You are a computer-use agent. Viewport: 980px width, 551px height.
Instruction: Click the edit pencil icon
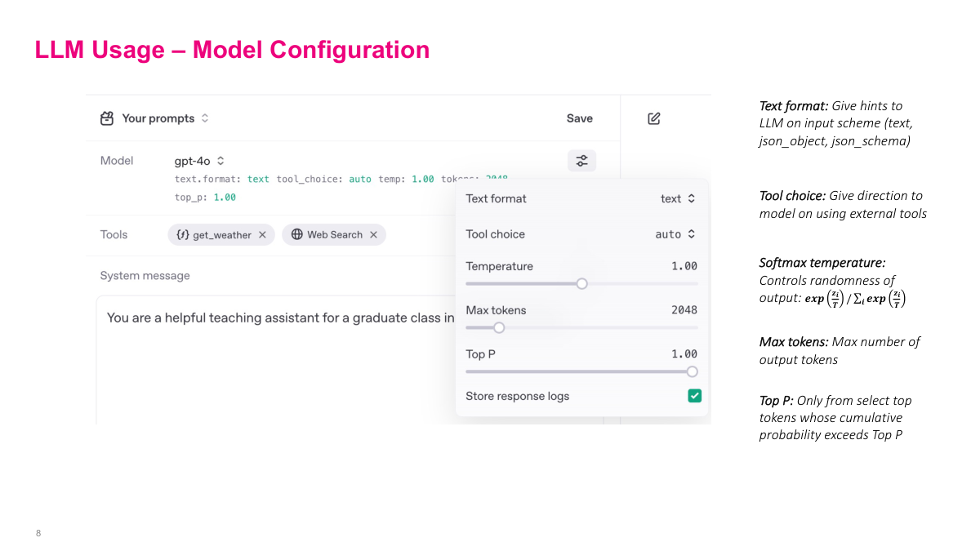[653, 118]
